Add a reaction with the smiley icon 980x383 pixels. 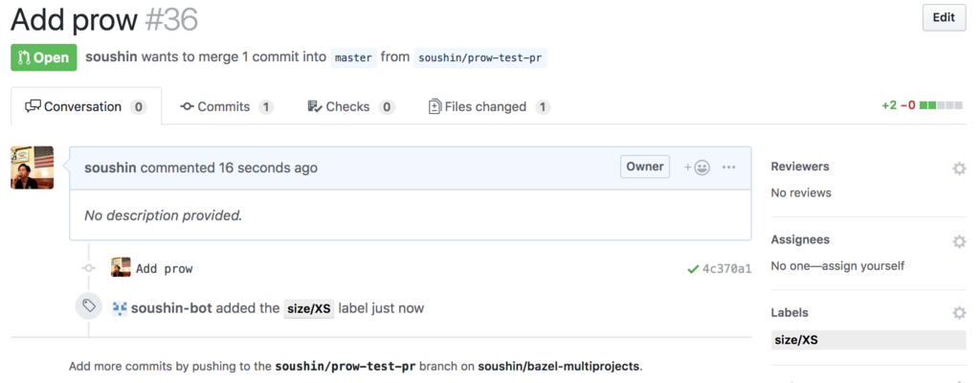(x=697, y=168)
